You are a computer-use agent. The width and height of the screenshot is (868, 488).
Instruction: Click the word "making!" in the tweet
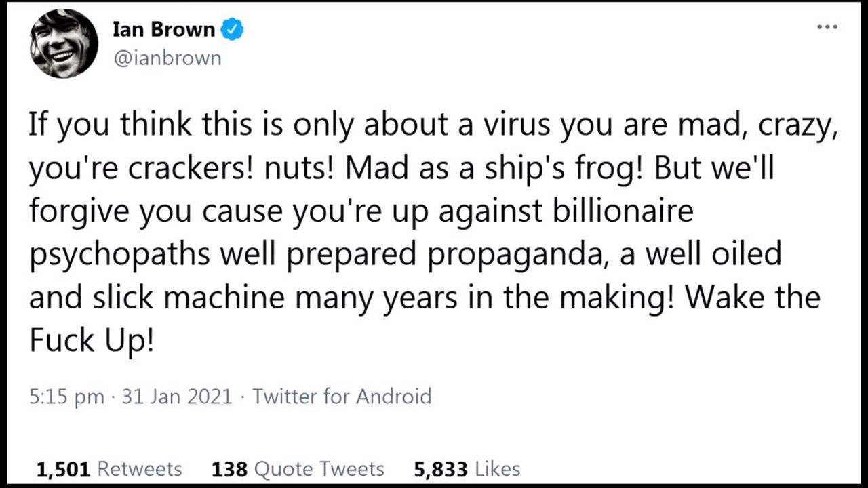coord(616,297)
